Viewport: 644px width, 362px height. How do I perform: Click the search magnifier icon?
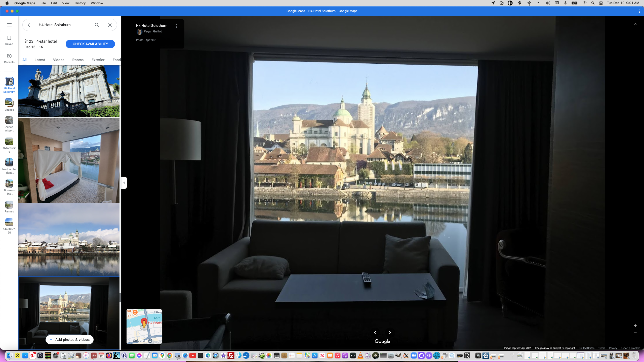[97, 25]
